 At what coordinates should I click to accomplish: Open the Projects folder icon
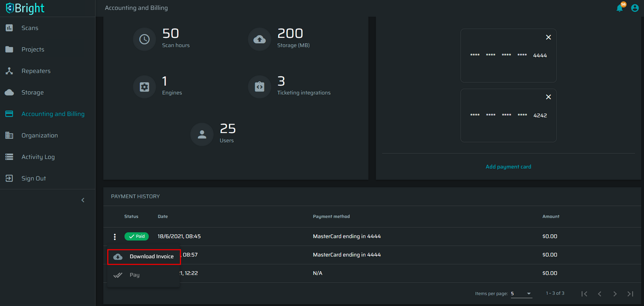point(9,49)
